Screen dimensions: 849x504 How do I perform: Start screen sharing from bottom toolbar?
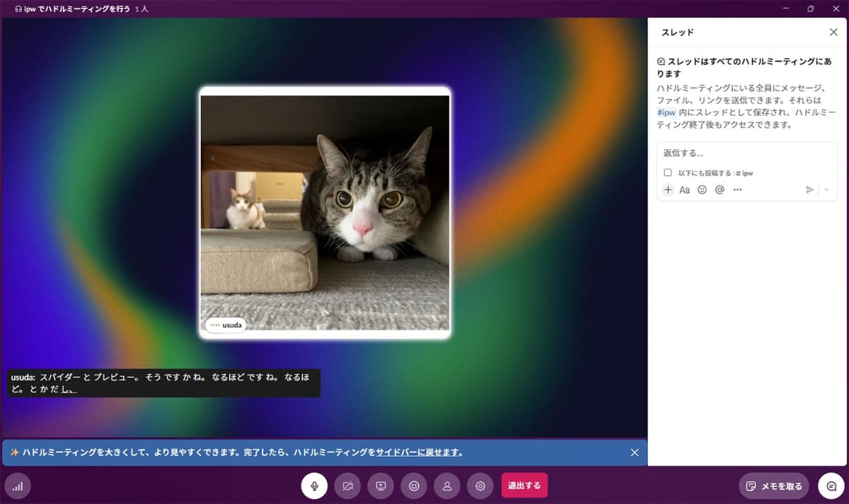pos(381,486)
